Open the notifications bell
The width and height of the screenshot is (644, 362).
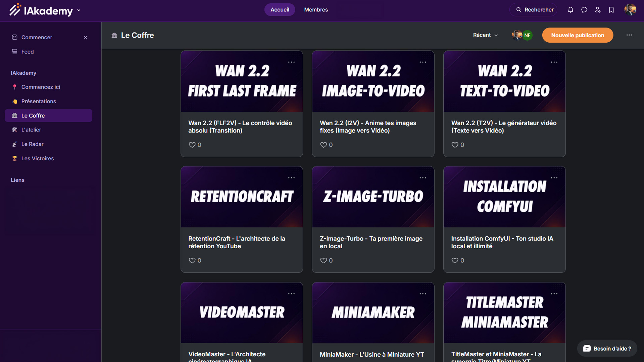click(571, 10)
